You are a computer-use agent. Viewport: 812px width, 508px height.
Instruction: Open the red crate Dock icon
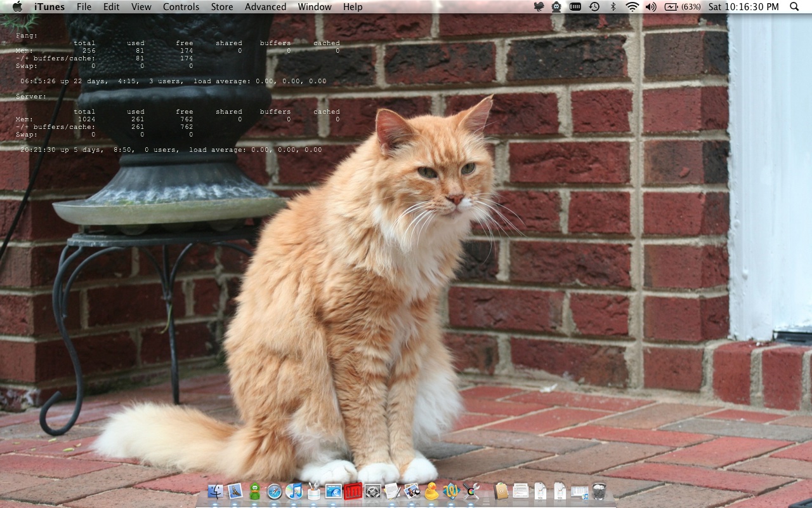[353, 490]
